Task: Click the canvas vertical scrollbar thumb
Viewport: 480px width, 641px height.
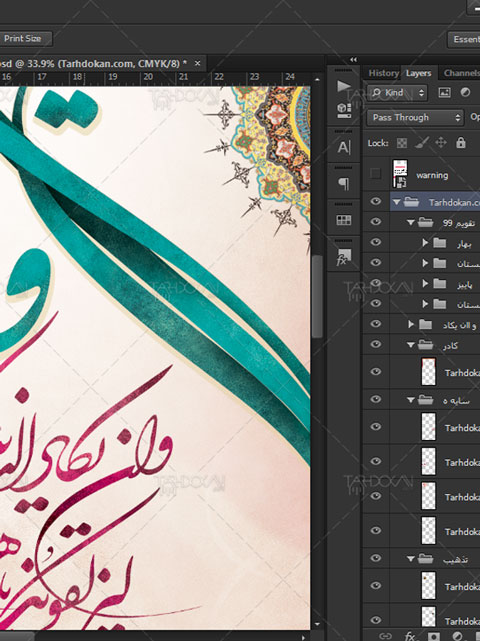Action: coord(316,296)
